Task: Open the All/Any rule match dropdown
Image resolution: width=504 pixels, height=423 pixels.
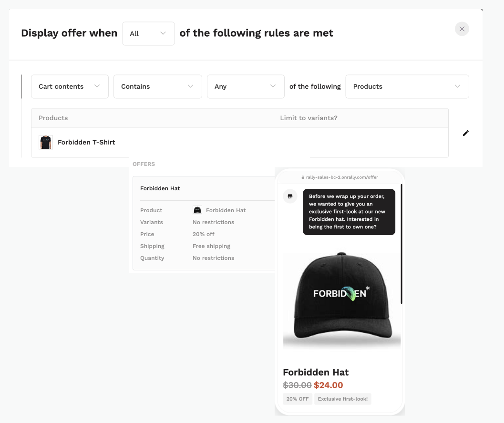Action: (x=148, y=33)
